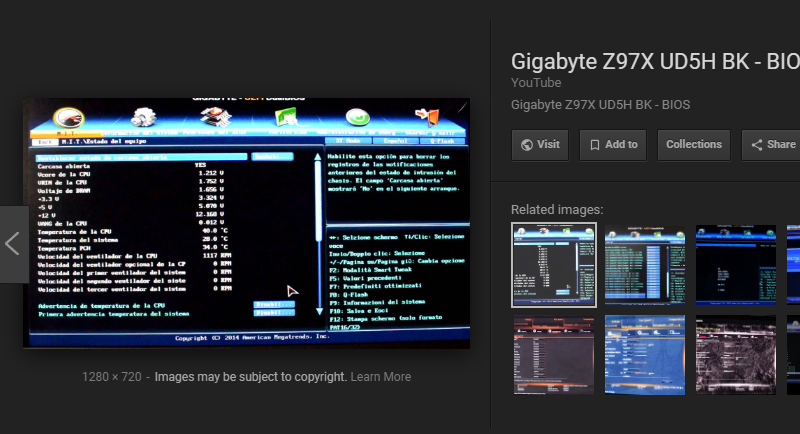Click the chip stack BIOS features icon
The image size is (800, 434).
click(215, 117)
